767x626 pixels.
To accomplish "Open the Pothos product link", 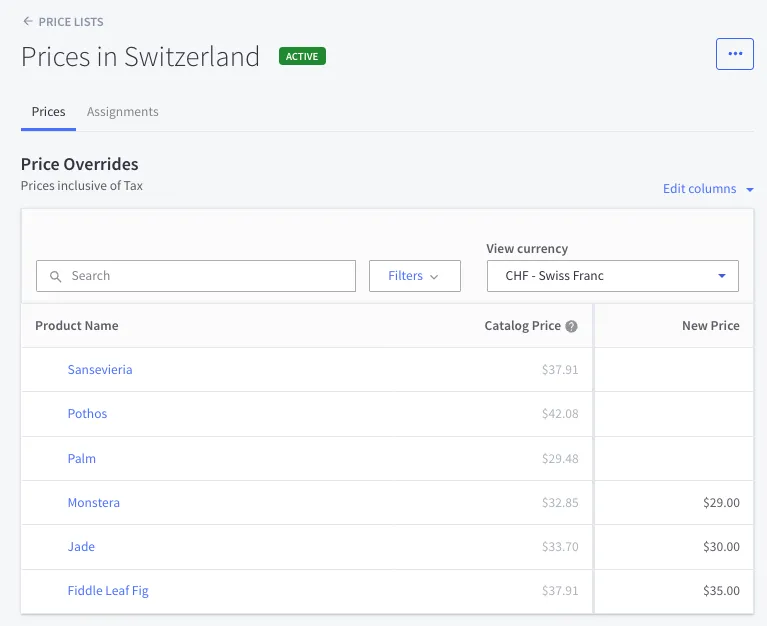I will 87,414.
